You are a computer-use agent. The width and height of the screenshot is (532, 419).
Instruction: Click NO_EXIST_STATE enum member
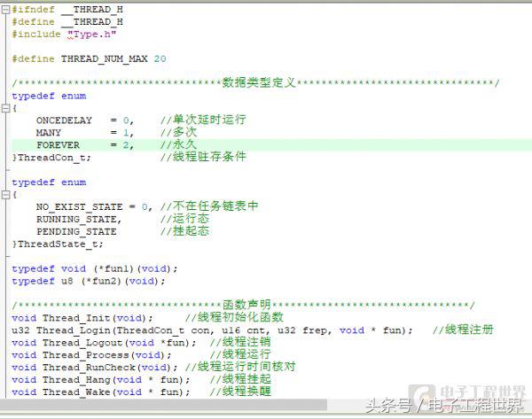[80, 206]
